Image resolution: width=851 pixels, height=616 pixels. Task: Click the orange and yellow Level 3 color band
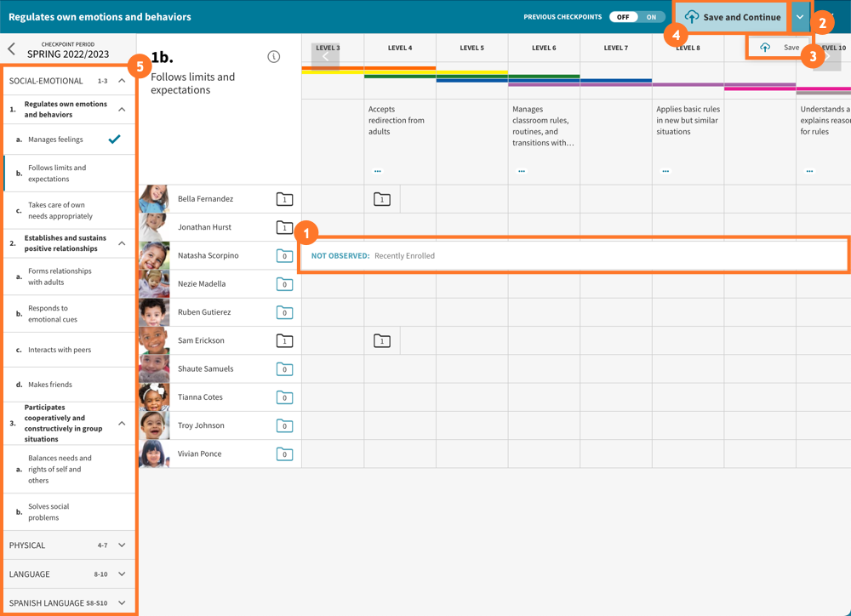333,70
